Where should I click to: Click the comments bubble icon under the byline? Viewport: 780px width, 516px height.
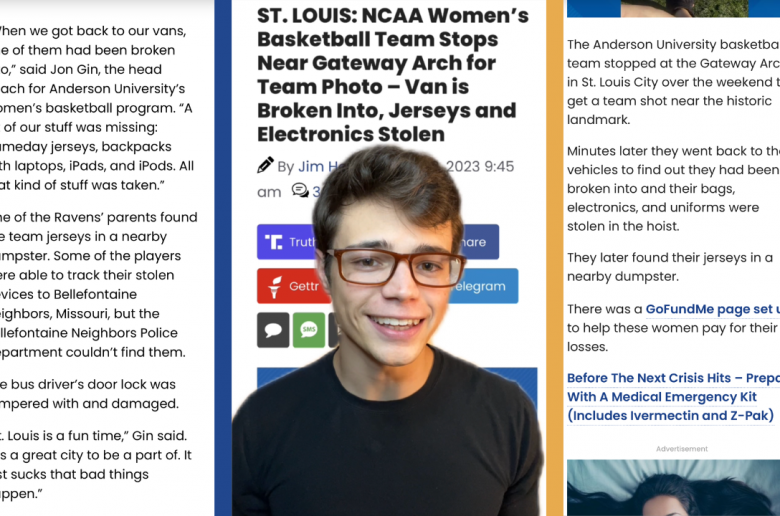coord(300,190)
